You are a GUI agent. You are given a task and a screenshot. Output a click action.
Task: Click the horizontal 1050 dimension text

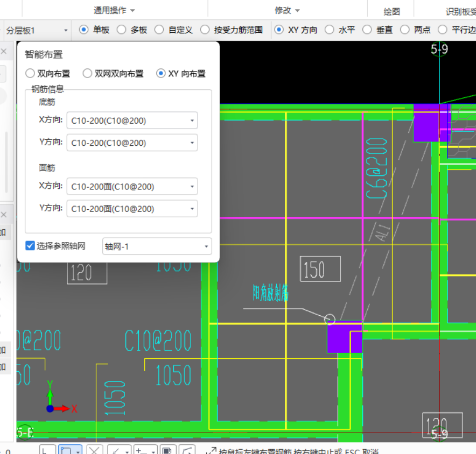click(x=173, y=375)
